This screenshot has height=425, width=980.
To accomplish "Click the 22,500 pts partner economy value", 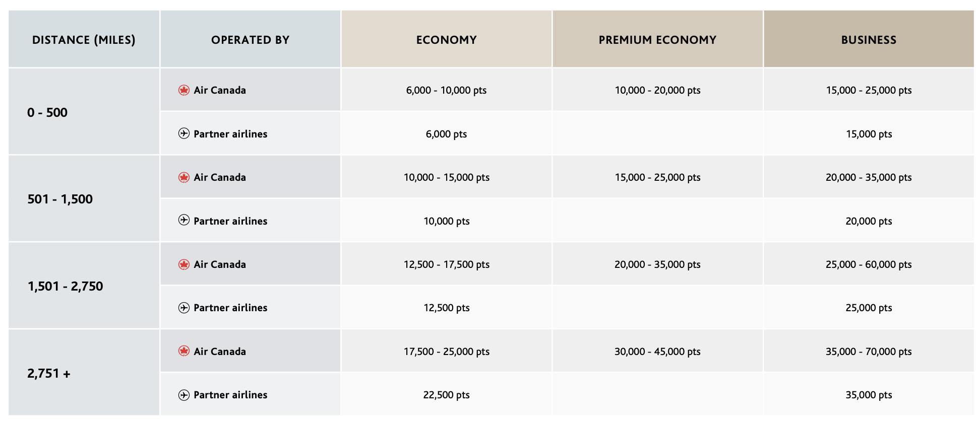I will click(x=446, y=395).
